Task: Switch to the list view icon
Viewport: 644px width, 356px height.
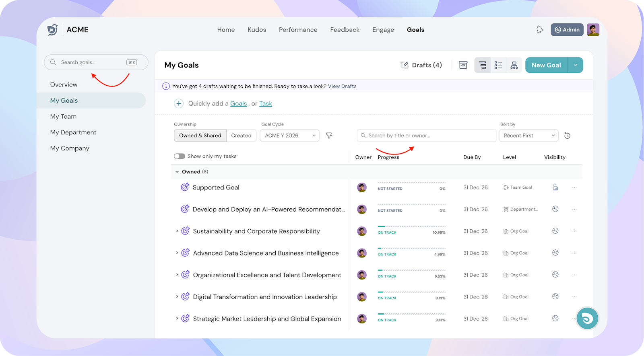Action: pyautogui.click(x=498, y=65)
